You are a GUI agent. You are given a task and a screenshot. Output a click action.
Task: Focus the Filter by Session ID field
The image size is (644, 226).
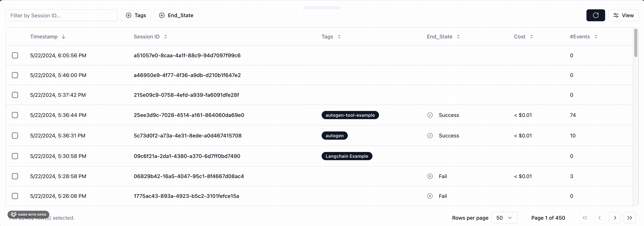click(x=61, y=15)
